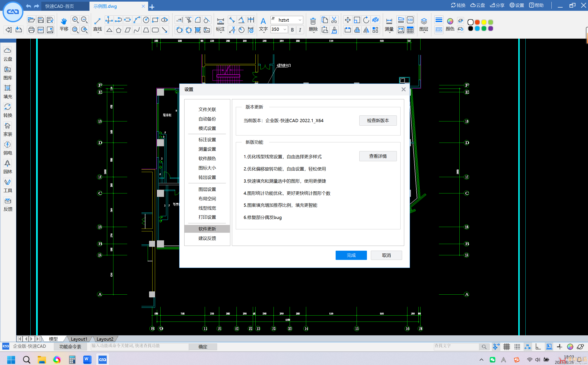Image resolution: width=588 pixels, height=365 pixels.
Task: Click the 取消 button
Action: click(386, 255)
